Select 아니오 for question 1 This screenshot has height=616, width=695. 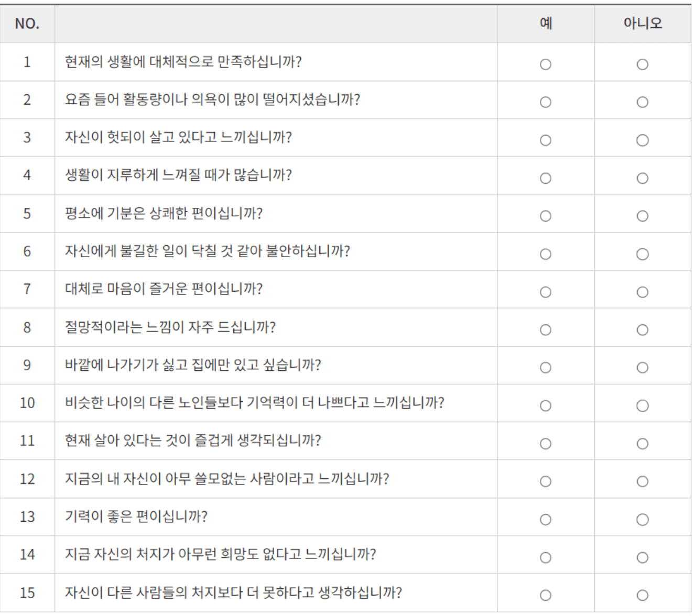tap(644, 62)
